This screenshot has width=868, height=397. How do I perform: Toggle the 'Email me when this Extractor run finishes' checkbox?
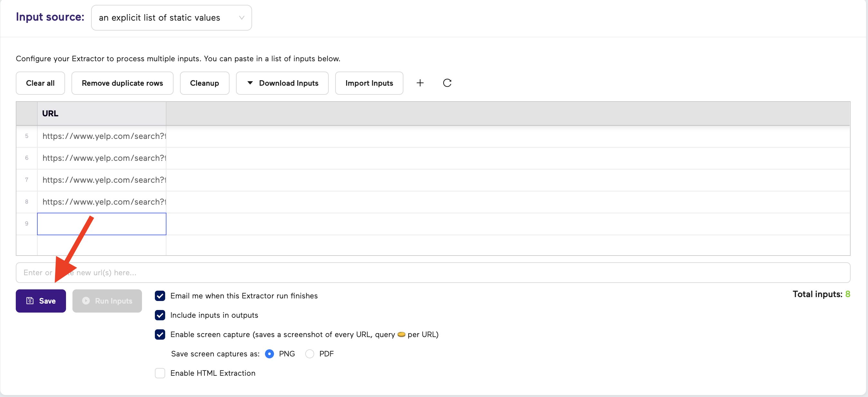160,296
